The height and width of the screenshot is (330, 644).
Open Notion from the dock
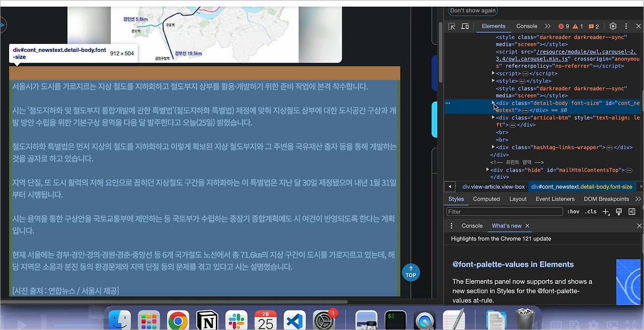tap(207, 319)
